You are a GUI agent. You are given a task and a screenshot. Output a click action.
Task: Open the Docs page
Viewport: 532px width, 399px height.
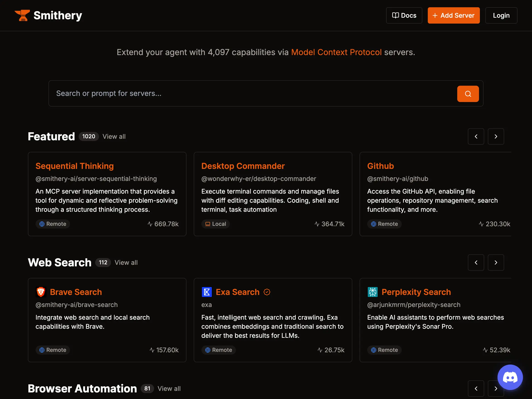[x=404, y=15]
